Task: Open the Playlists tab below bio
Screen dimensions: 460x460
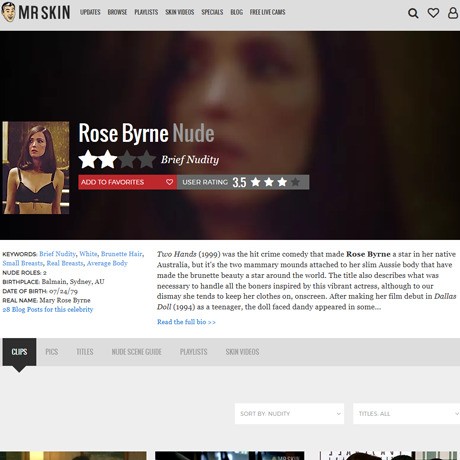Action: pyautogui.click(x=193, y=352)
